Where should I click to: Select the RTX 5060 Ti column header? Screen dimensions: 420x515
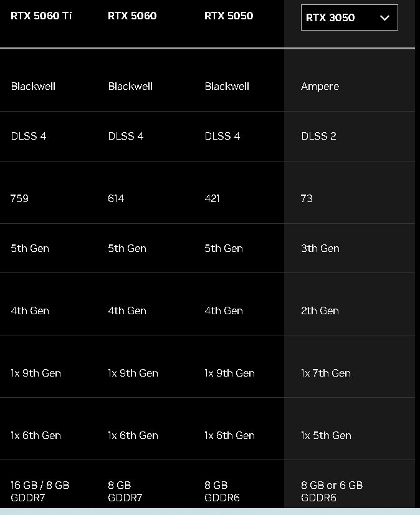[41, 16]
